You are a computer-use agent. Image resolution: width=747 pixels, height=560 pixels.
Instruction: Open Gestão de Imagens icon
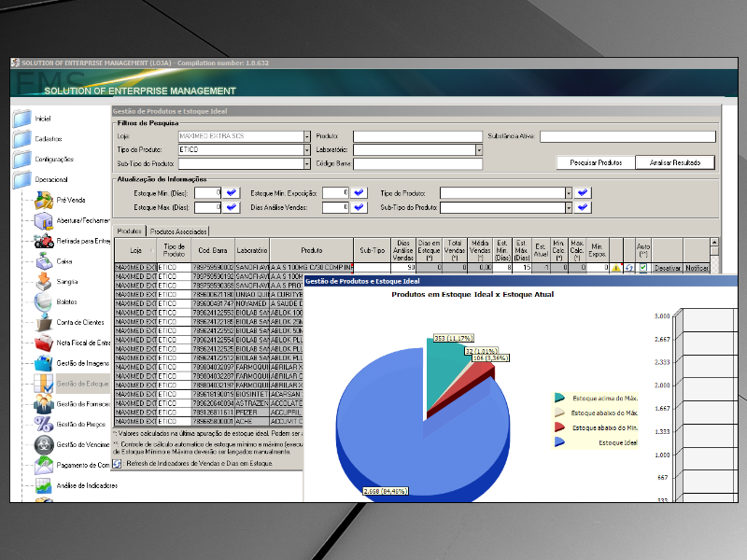[x=44, y=363]
